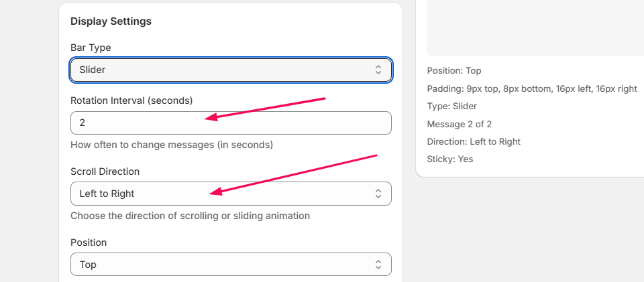The image size is (644, 282).
Task: Click the "Type: Slider" preview text
Action: (452, 107)
